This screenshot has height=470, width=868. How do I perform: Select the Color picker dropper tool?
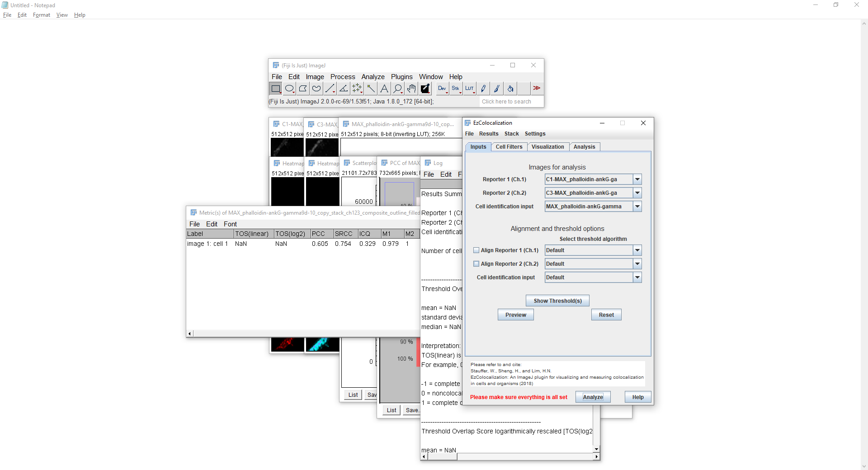(425, 89)
